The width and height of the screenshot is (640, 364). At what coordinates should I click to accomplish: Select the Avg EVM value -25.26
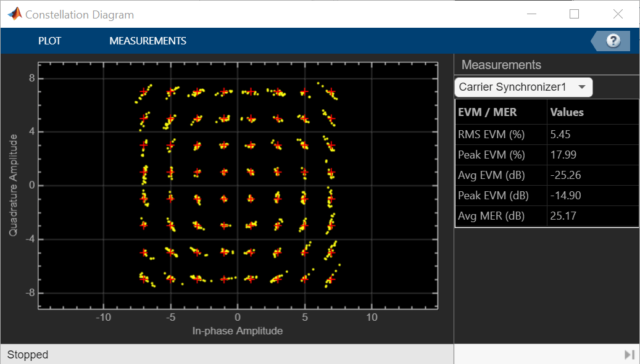(x=565, y=175)
